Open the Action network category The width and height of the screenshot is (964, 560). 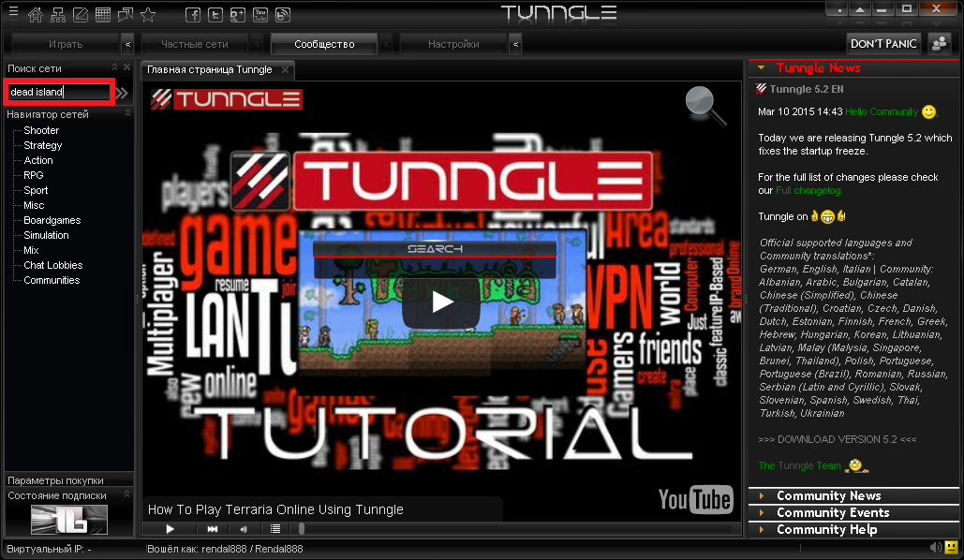coord(38,160)
